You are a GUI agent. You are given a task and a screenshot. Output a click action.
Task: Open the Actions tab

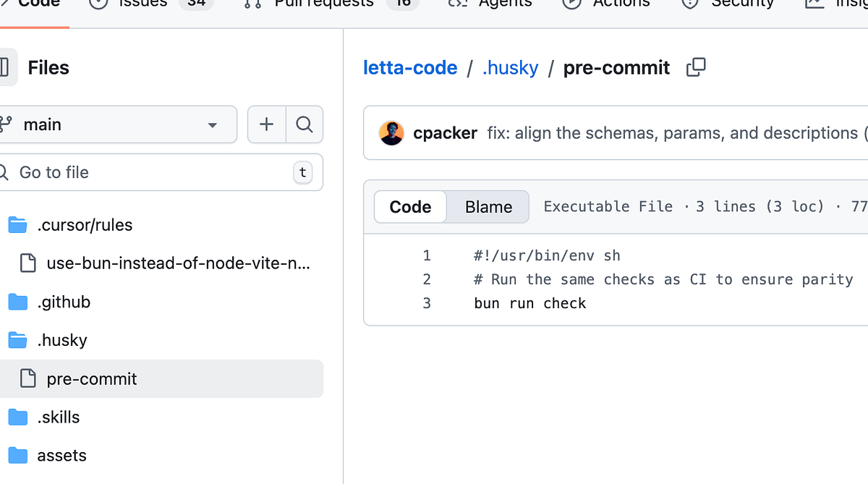pyautogui.click(x=606, y=4)
